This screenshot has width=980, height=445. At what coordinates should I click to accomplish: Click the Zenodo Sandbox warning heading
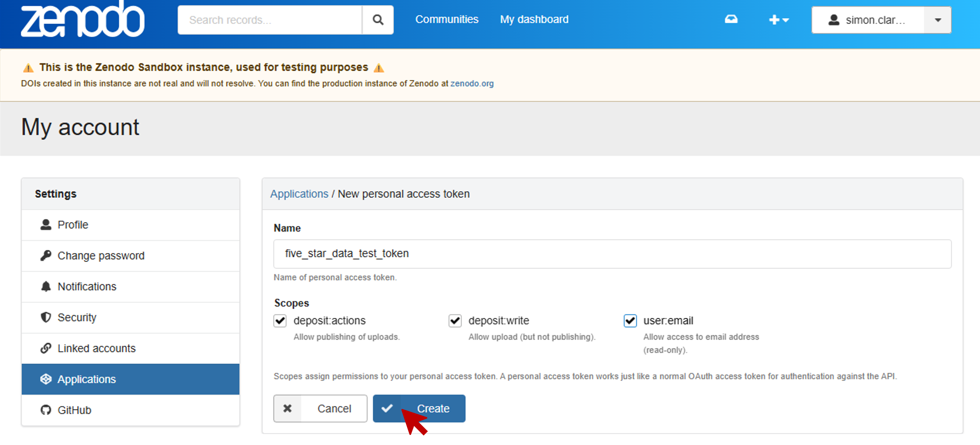tap(204, 67)
